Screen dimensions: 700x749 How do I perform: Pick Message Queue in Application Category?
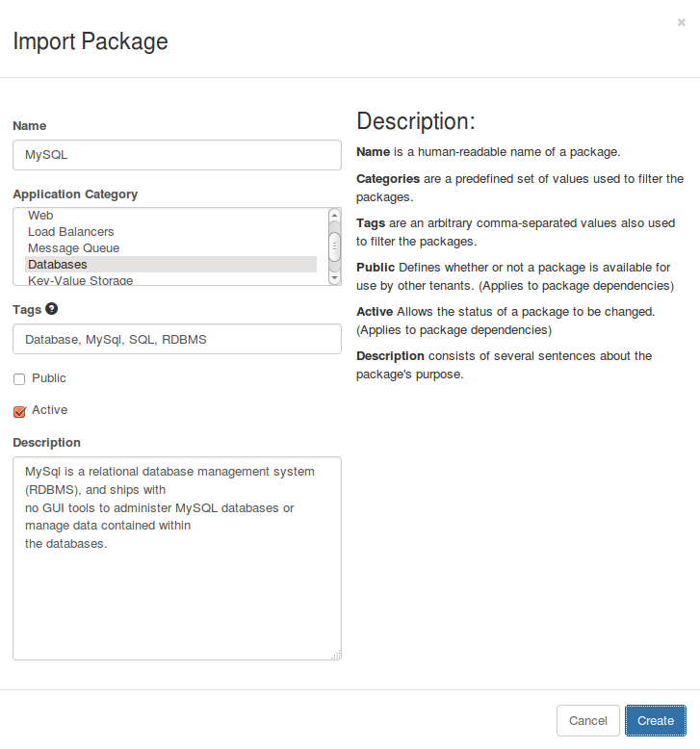point(73,248)
